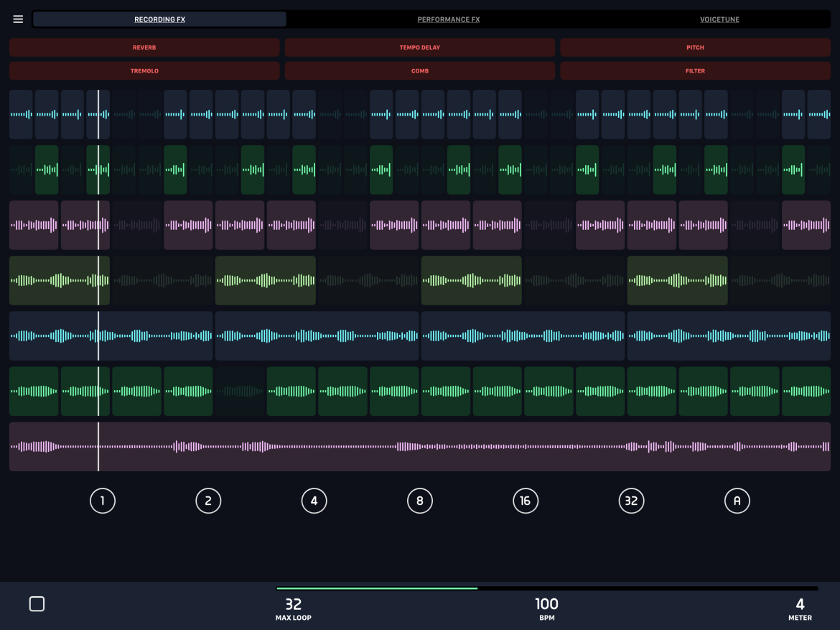Select loop length 2 circle button

[x=208, y=501]
